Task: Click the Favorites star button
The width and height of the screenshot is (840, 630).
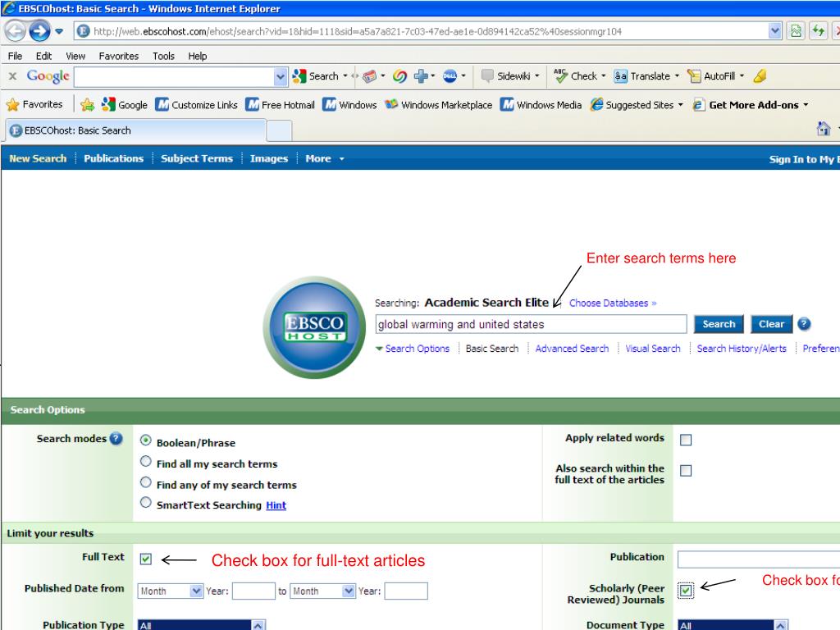Action: 34,104
